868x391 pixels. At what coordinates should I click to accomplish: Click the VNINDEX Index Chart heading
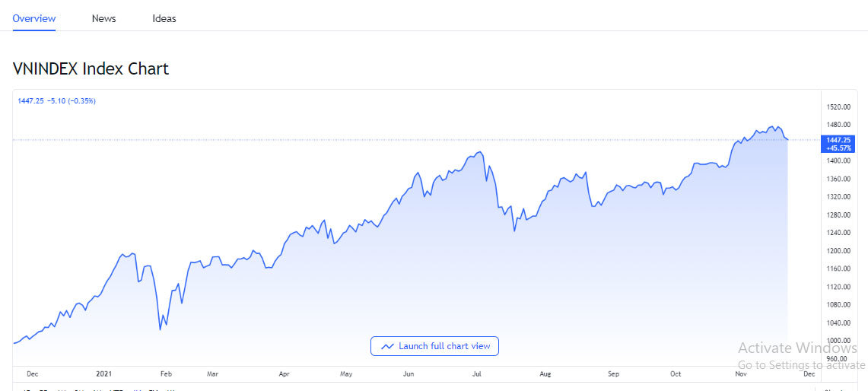pyautogui.click(x=91, y=68)
